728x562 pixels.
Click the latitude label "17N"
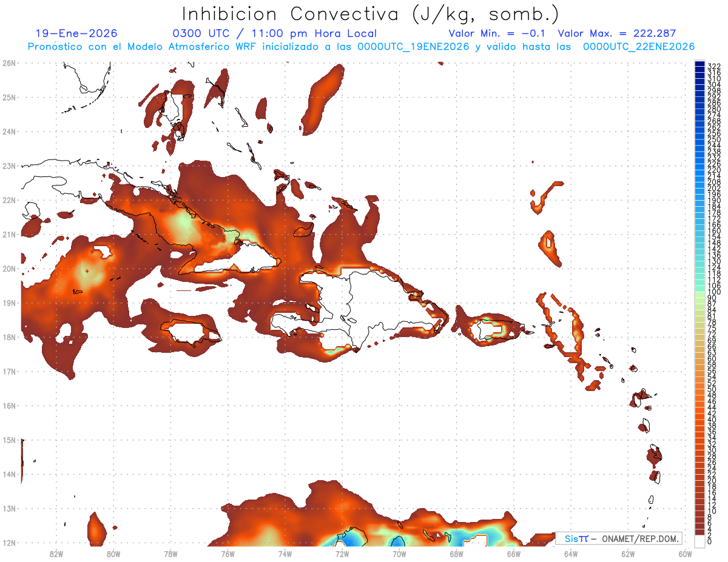(8, 371)
